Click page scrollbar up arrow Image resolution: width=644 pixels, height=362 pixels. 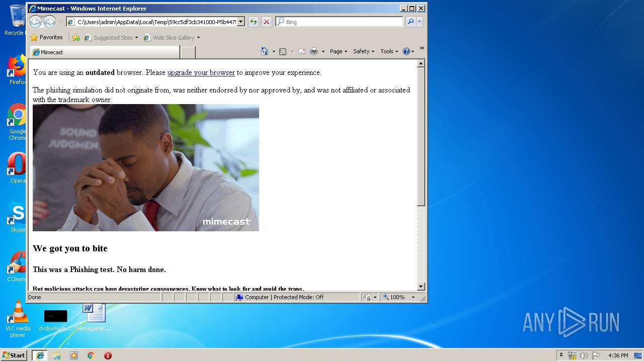[421, 63]
